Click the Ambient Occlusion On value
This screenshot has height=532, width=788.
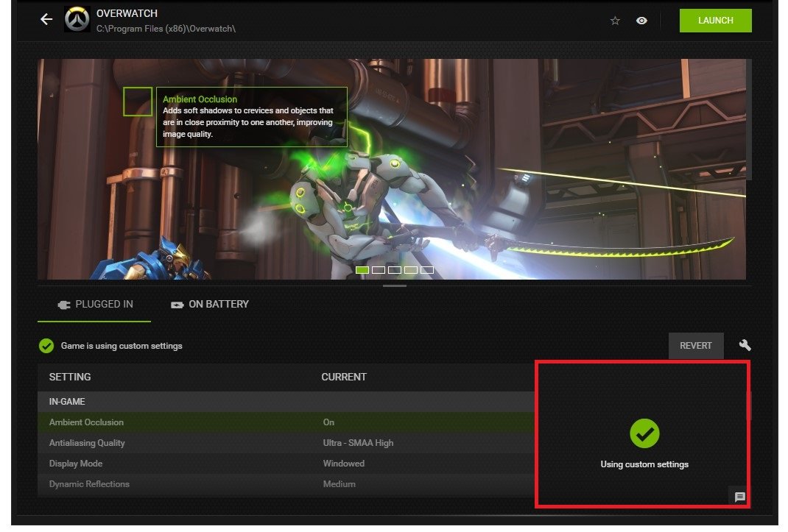(x=328, y=422)
